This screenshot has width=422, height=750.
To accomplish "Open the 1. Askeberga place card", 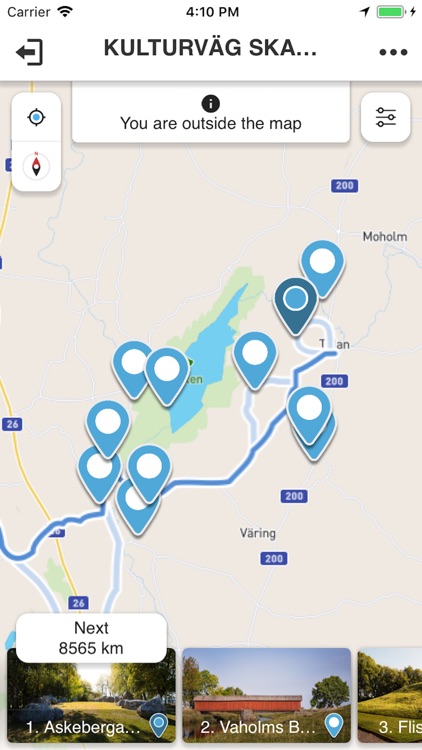I will (x=91, y=695).
